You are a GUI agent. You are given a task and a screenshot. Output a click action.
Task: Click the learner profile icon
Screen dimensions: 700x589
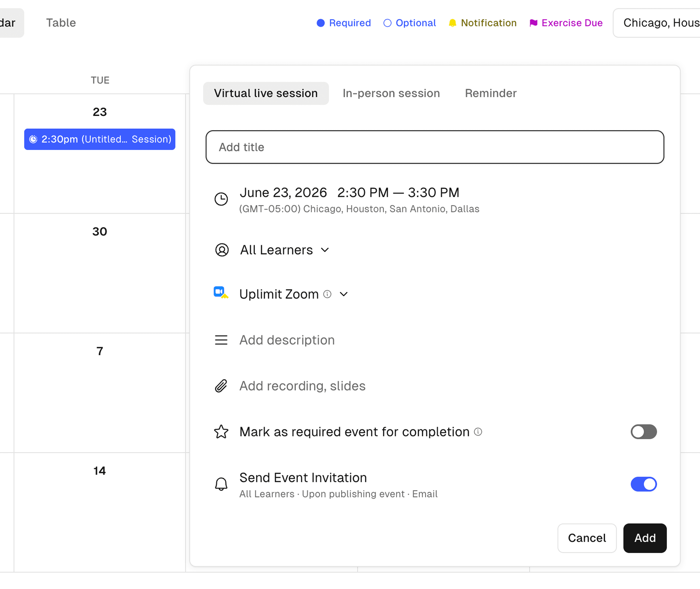[222, 250]
